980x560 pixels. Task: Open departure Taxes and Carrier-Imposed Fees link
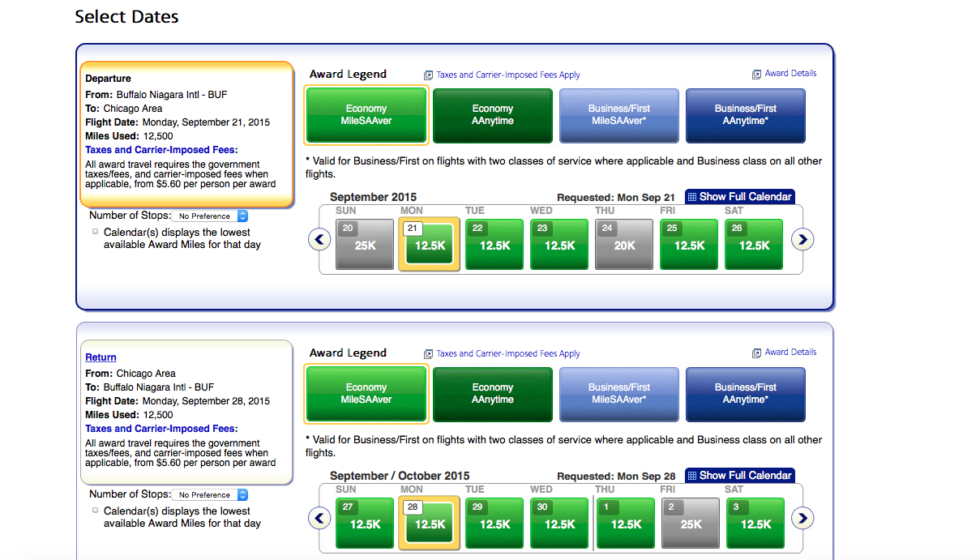click(x=160, y=150)
